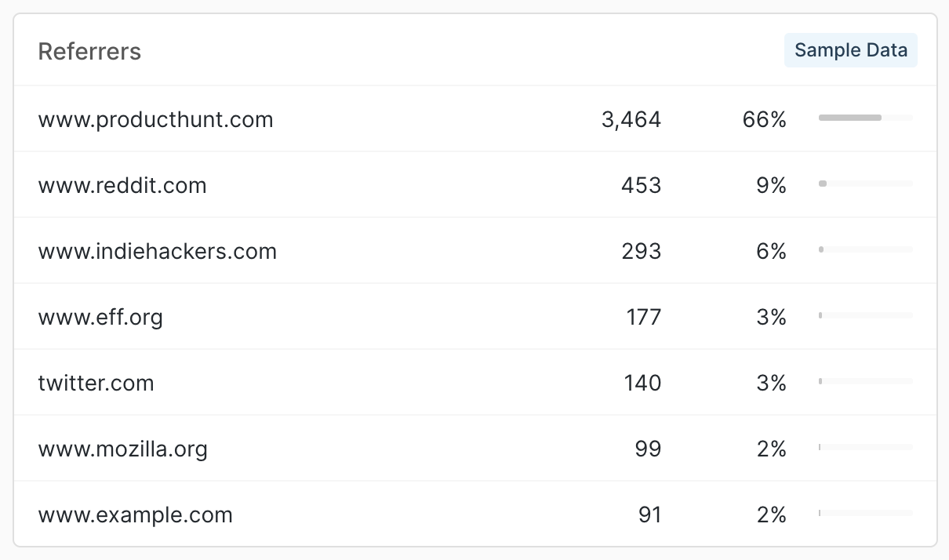The width and height of the screenshot is (949, 560).
Task: Click the Referrers panel heading
Action: [89, 52]
